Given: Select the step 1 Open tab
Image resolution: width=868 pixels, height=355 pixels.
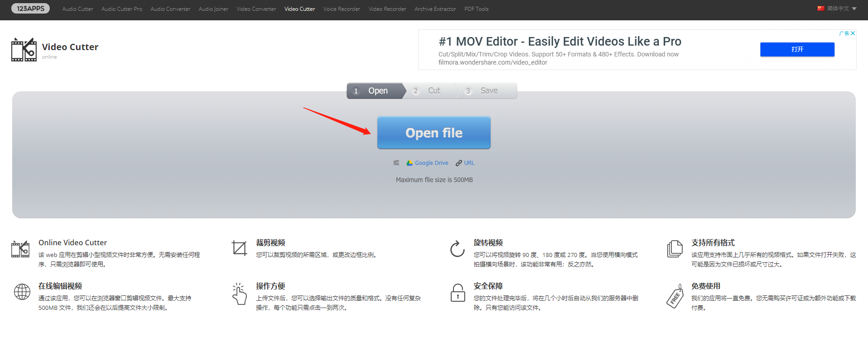Looking at the screenshot, I should coord(376,91).
